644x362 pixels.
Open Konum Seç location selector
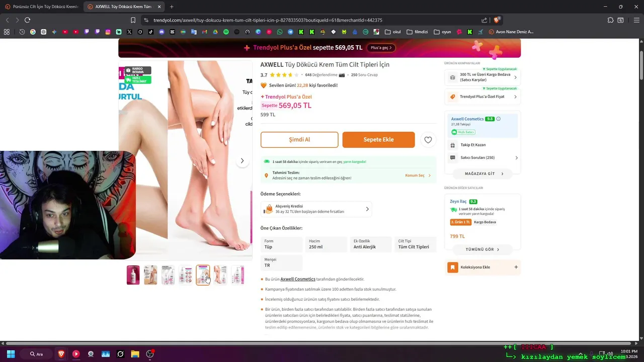(418, 175)
